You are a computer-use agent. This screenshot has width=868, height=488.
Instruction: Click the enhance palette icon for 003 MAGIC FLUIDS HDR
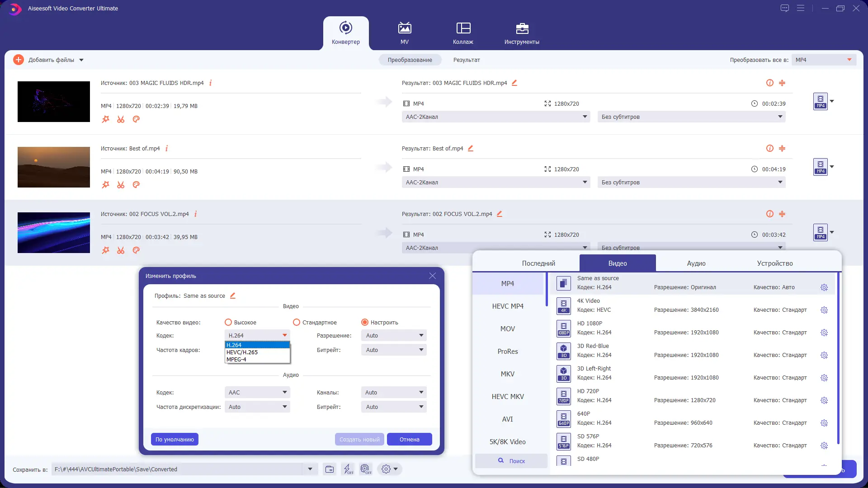[x=136, y=119]
